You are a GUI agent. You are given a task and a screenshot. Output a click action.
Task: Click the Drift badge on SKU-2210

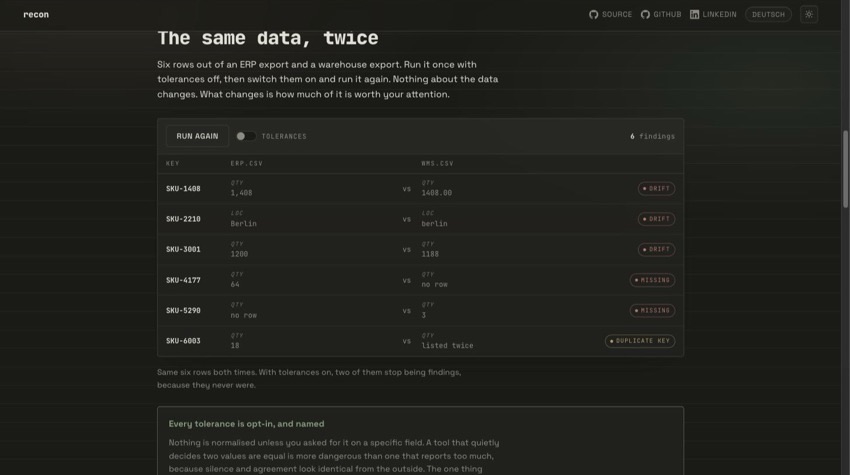(656, 219)
